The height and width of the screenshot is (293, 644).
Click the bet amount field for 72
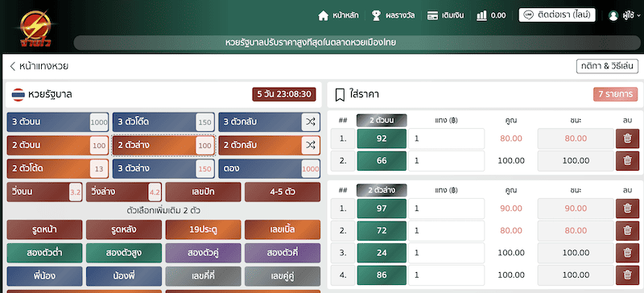point(447,230)
